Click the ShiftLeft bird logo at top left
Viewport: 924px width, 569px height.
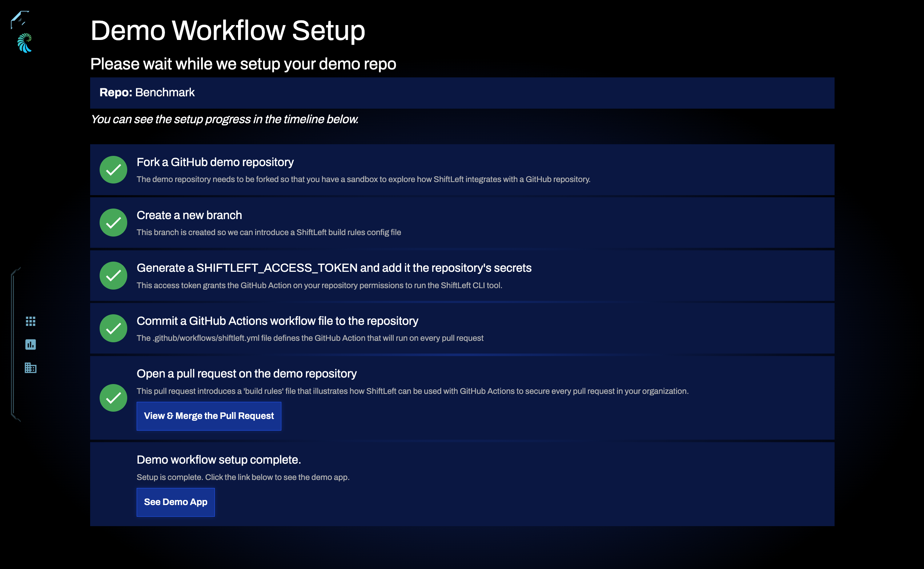coord(20,20)
